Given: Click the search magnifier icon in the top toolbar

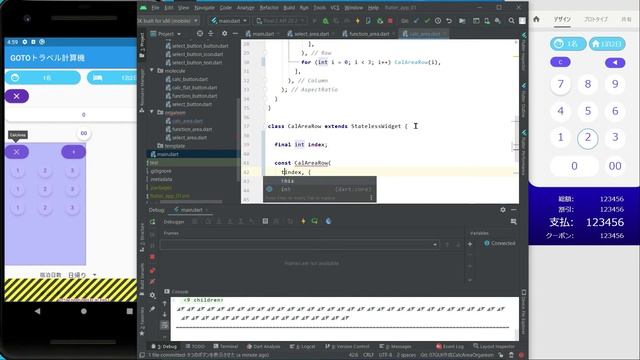Looking at the screenshot, I should [511, 21].
